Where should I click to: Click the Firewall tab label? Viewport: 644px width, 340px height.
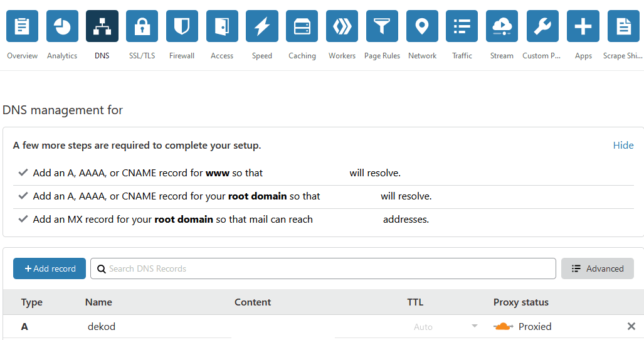tap(182, 56)
